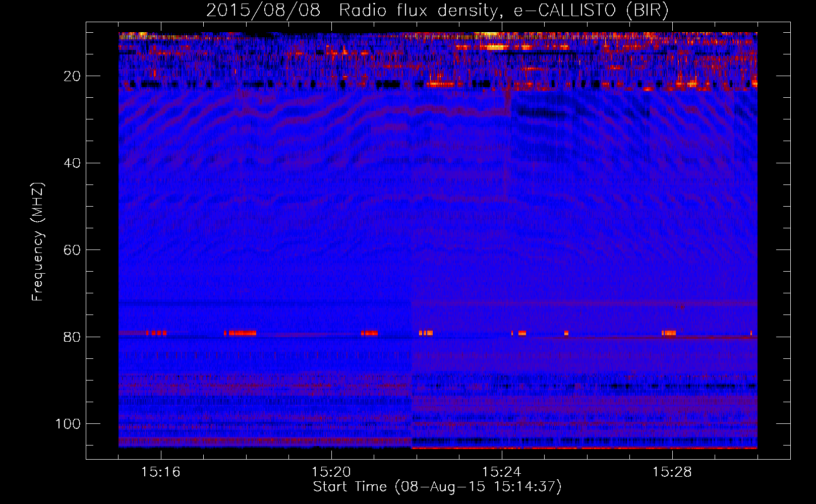This screenshot has width=816, height=504.
Task: Select the 15:28 time tick label
Action: coord(672,472)
